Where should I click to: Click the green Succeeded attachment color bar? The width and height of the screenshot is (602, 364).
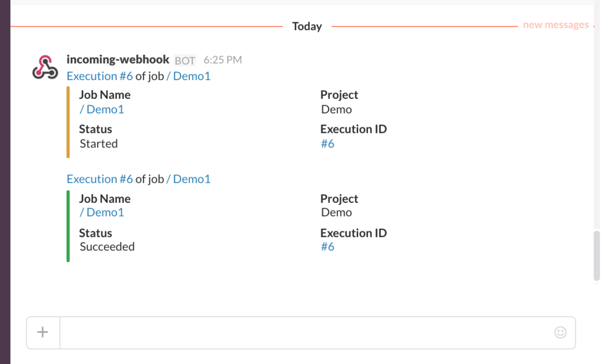tap(68, 226)
